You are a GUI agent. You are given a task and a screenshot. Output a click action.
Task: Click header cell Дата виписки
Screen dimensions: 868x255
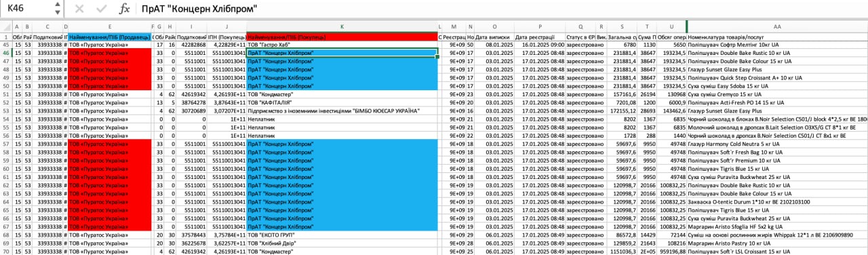(x=494, y=37)
